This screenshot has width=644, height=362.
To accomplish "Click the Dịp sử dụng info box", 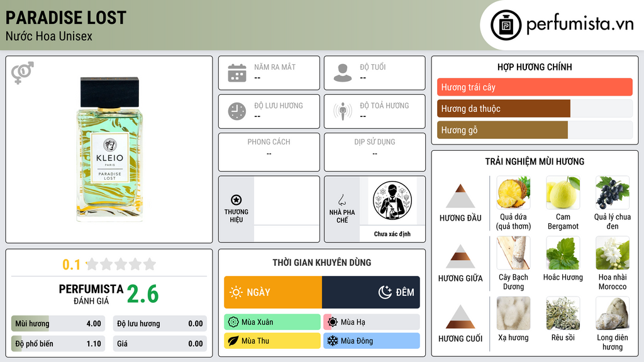I will click(375, 152).
